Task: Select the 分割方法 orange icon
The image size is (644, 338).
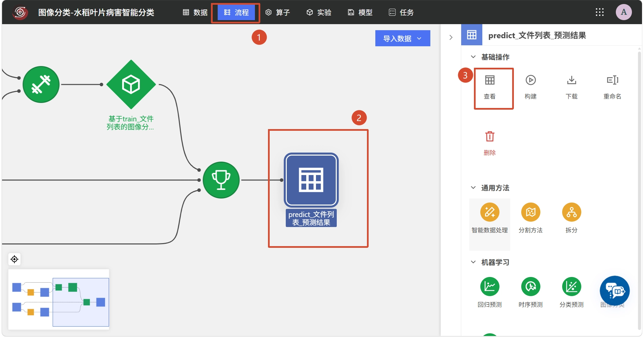Action: [531, 212]
